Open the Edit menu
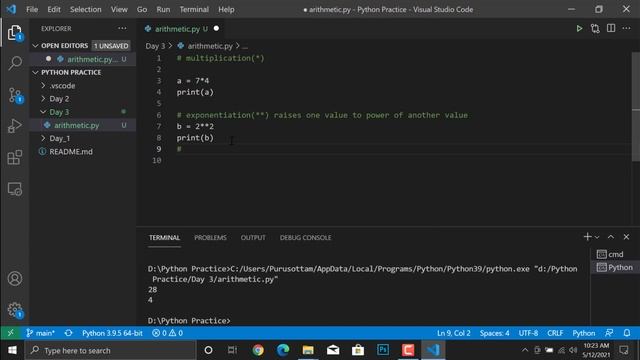Image resolution: width=640 pixels, height=360 pixels. [x=53, y=9]
